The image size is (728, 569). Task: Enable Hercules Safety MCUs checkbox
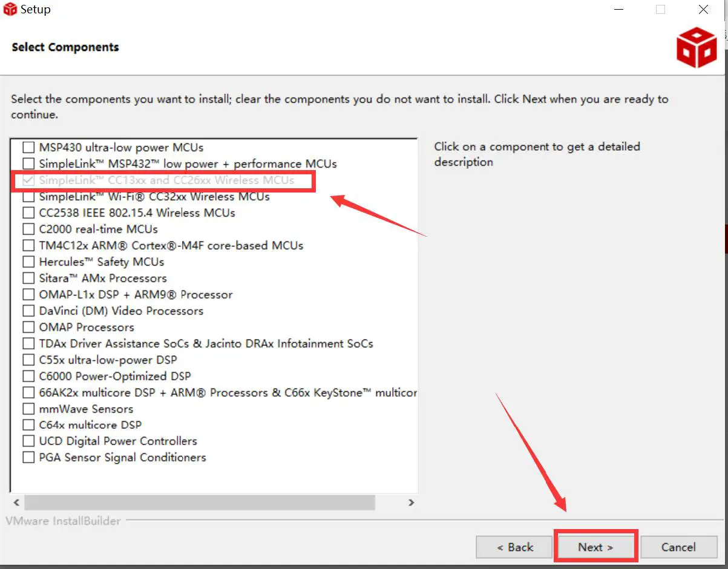tap(28, 261)
